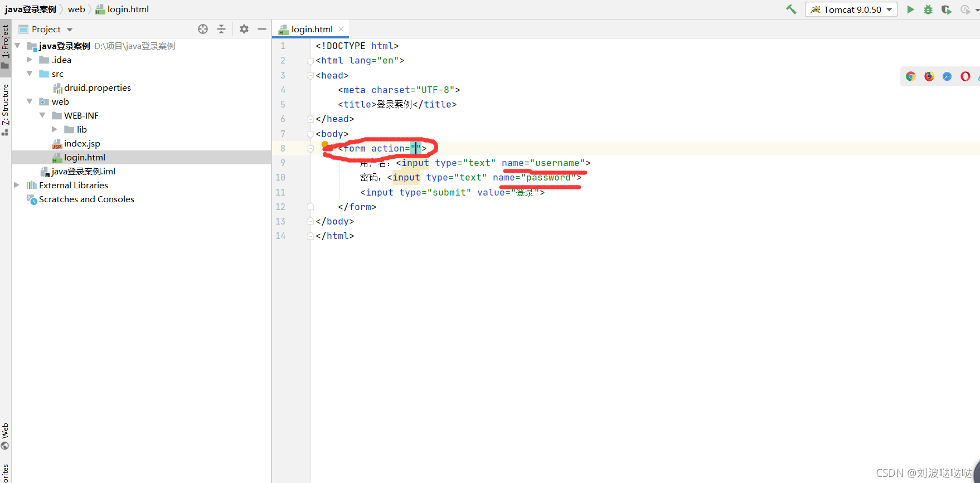Fold the form tag at line 8

tap(311, 148)
